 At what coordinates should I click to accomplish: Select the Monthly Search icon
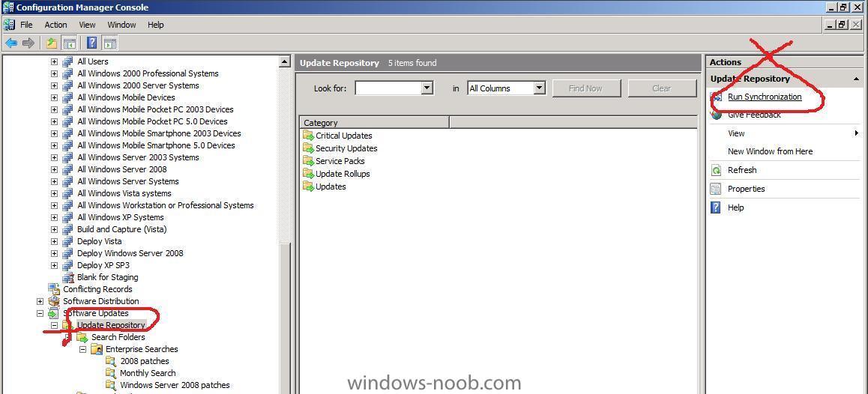(111, 373)
